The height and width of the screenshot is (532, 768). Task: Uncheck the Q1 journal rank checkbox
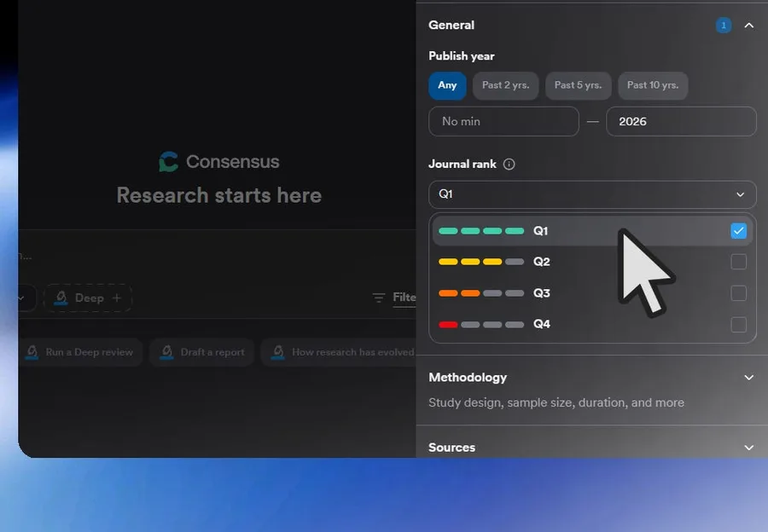coord(738,231)
